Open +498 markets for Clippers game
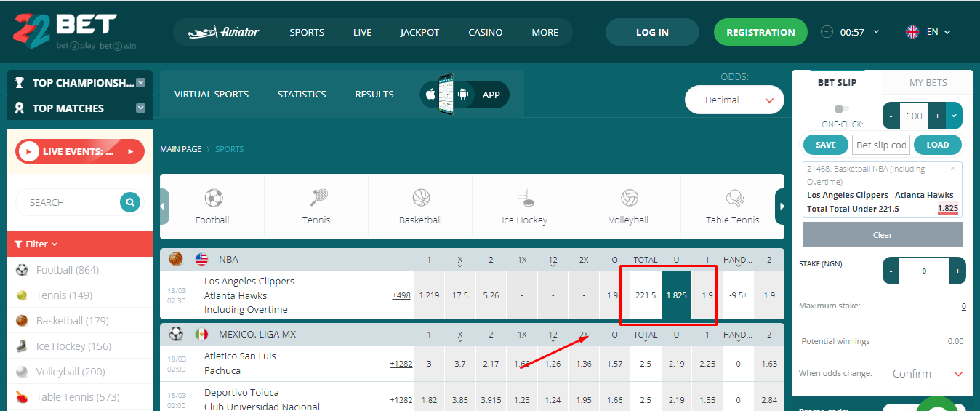The image size is (980, 411). 401,295
